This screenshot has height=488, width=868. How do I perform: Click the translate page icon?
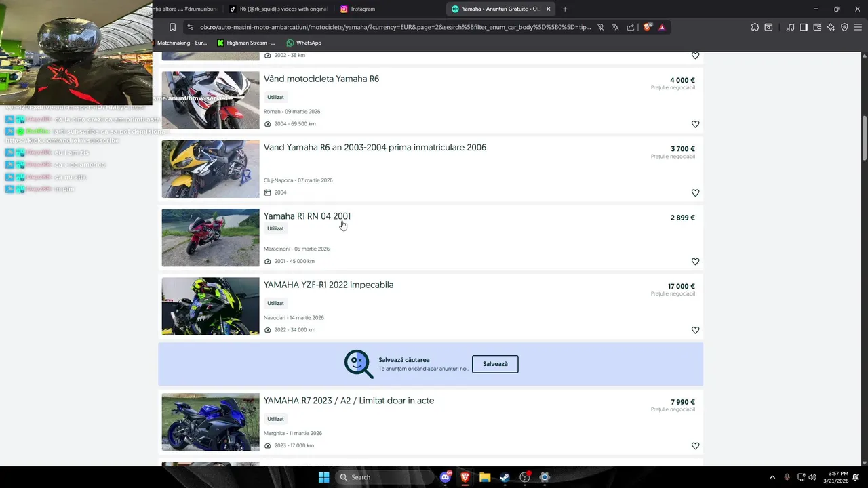pyautogui.click(x=615, y=27)
